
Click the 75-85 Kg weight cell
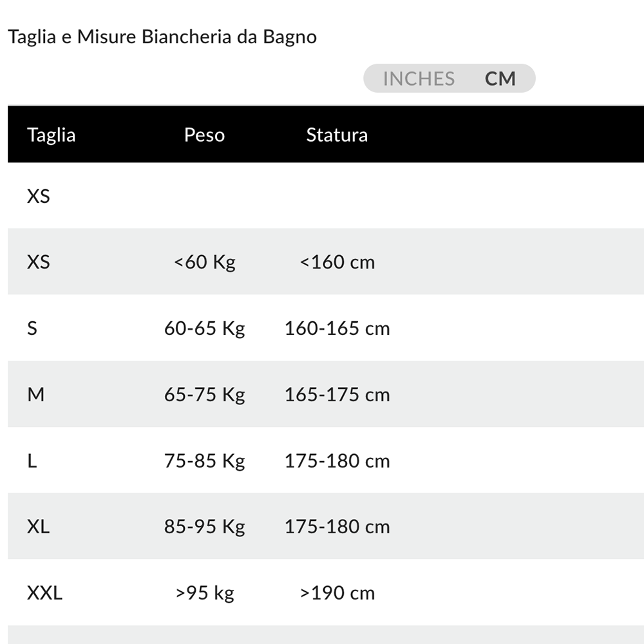tap(205, 461)
